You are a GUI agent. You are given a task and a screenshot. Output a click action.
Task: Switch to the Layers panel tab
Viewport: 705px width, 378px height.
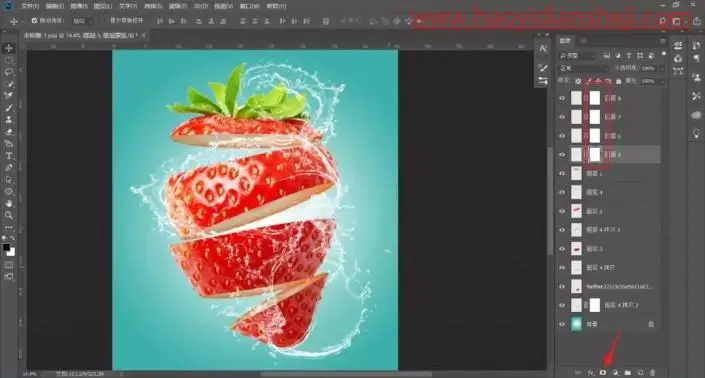(565, 41)
